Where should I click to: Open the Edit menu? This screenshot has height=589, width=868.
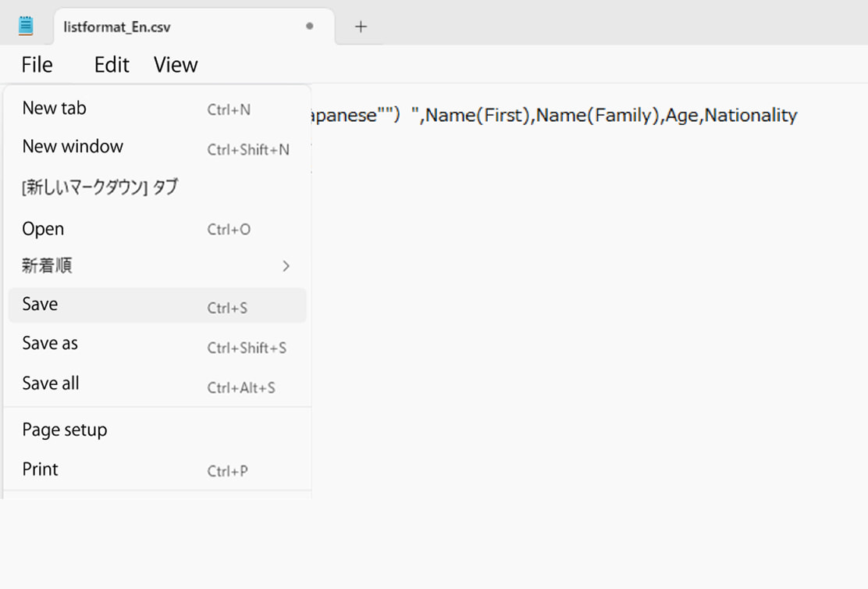click(x=110, y=65)
